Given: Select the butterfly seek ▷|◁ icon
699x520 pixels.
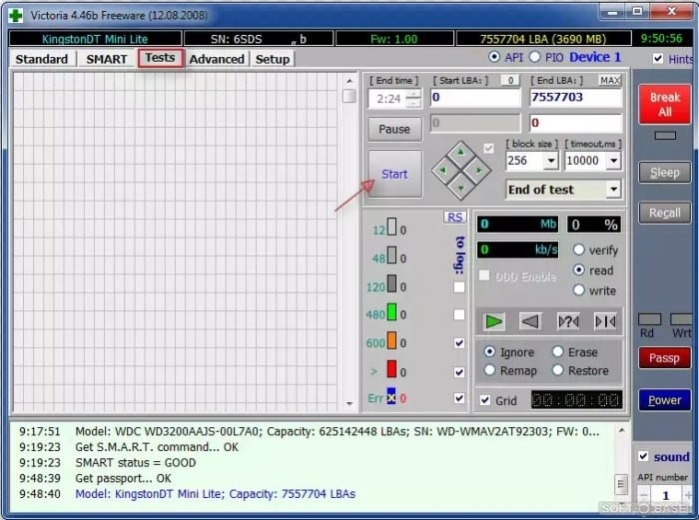Looking at the screenshot, I should [x=605, y=321].
